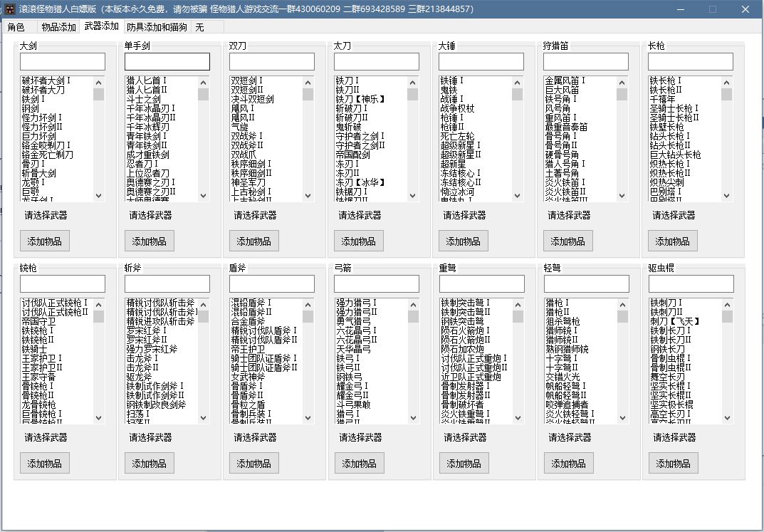The width and height of the screenshot is (764, 532).
Task: Click scroll-up arrow of 狩猎笛 list
Action: [x=622, y=81]
